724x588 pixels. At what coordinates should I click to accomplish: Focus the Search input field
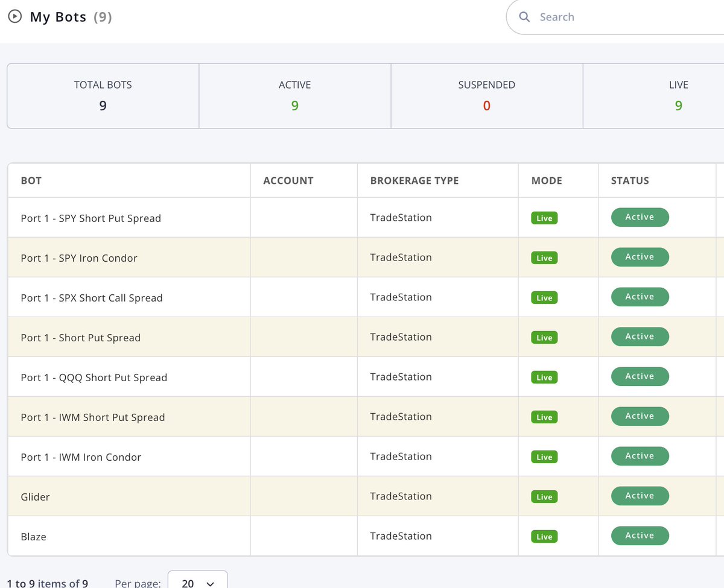click(x=615, y=17)
